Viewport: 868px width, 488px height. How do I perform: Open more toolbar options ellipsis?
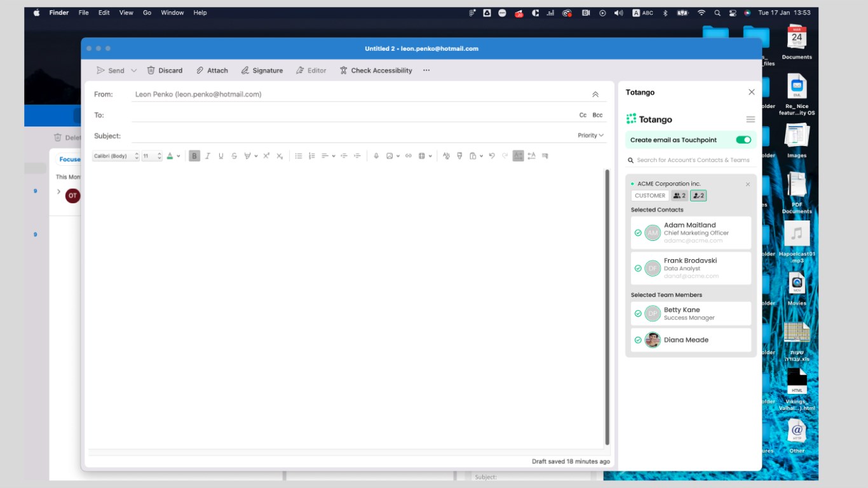pyautogui.click(x=426, y=71)
